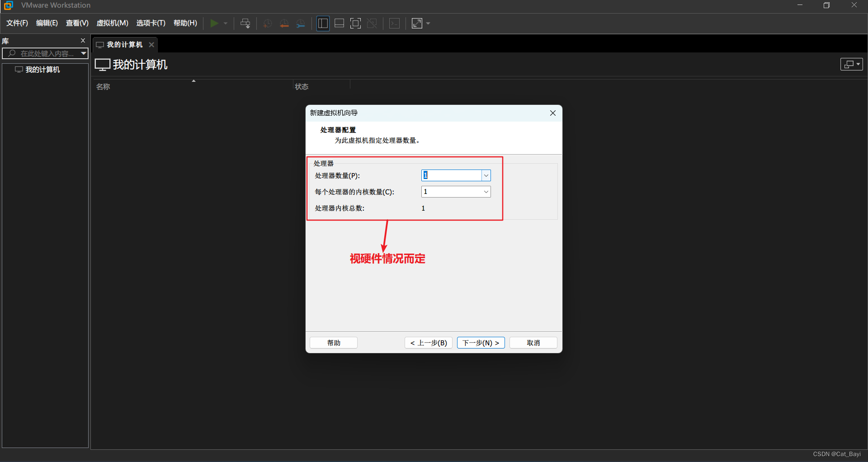Close the 新建虚拟机向导 dialog
The width and height of the screenshot is (868, 462).
click(x=552, y=113)
